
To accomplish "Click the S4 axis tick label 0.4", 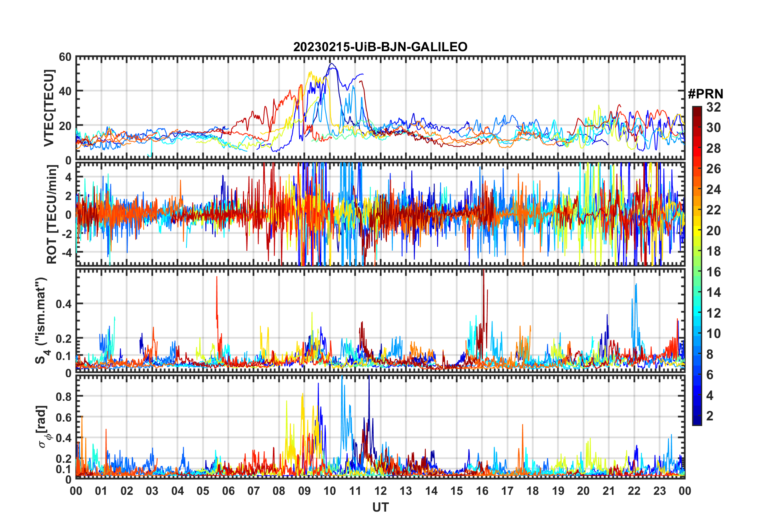I will 64,304.
